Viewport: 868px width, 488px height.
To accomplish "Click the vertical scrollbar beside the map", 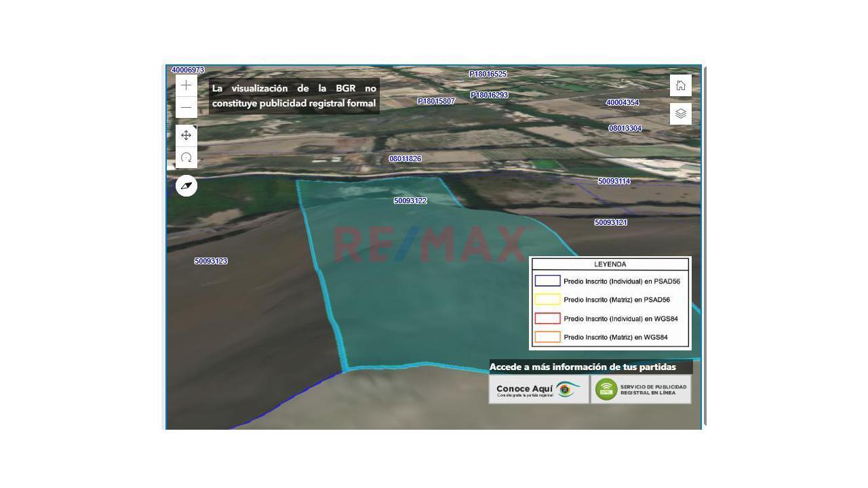I will click(x=705, y=246).
